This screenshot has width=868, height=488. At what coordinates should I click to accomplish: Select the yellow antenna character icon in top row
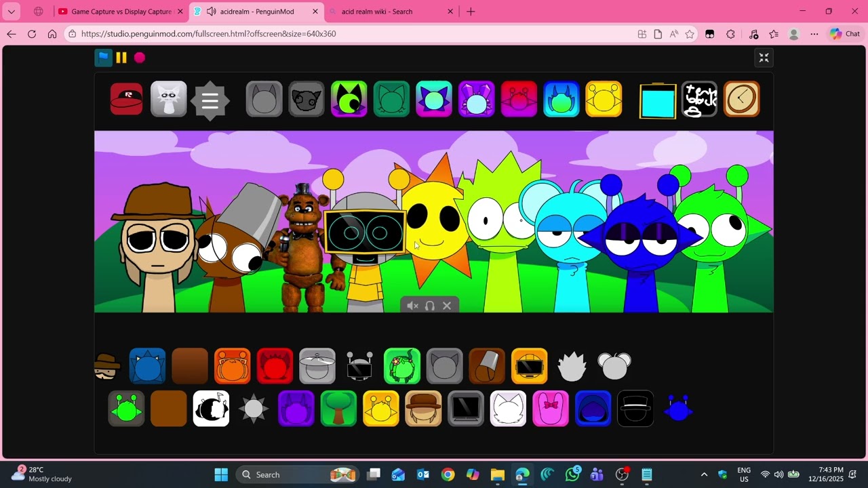[604, 100]
